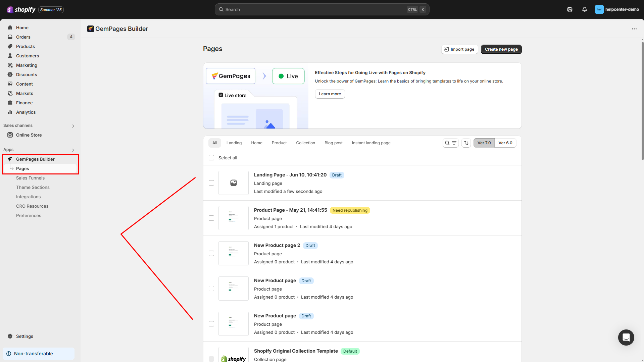Open the three-dot more actions menu
The height and width of the screenshot is (362, 644).
click(634, 29)
